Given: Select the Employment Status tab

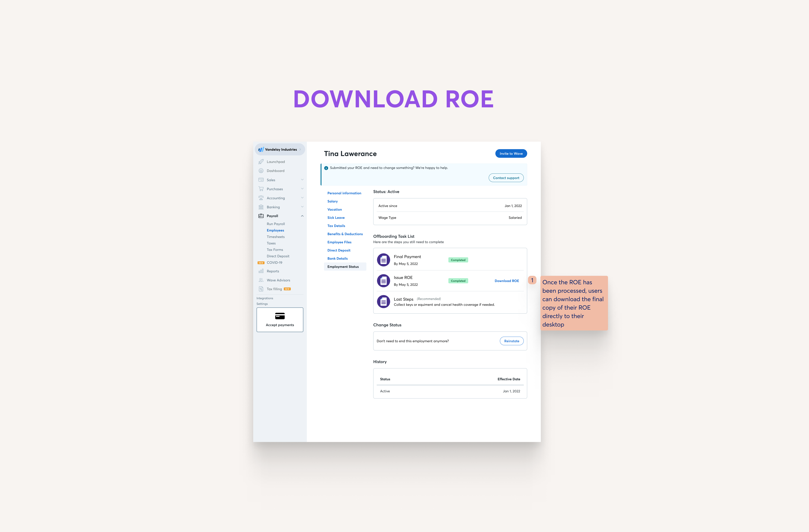Looking at the screenshot, I should point(345,266).
